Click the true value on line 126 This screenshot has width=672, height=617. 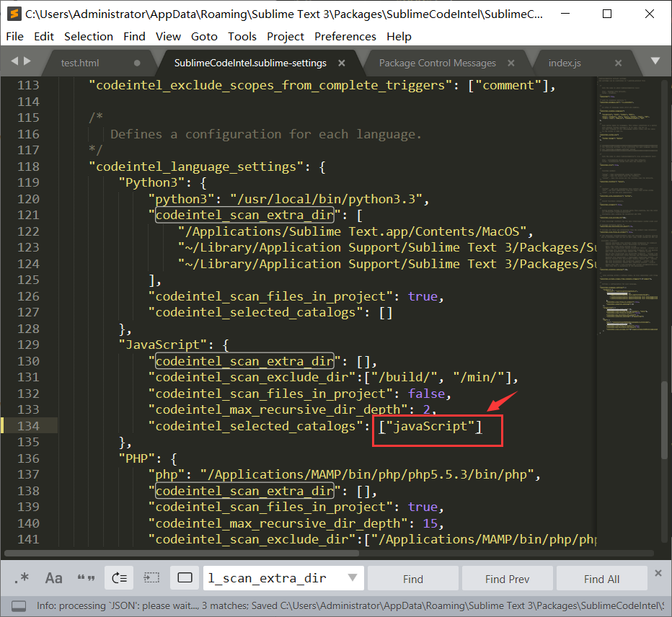pos(423,296)
